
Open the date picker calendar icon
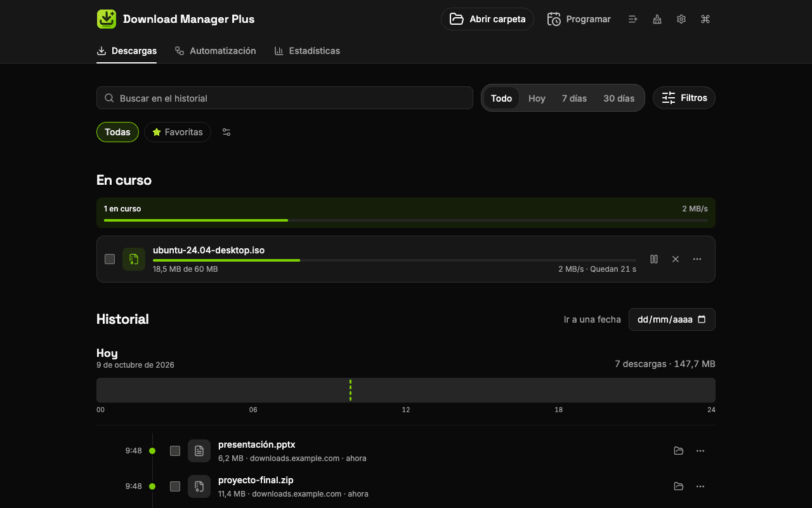702,319
